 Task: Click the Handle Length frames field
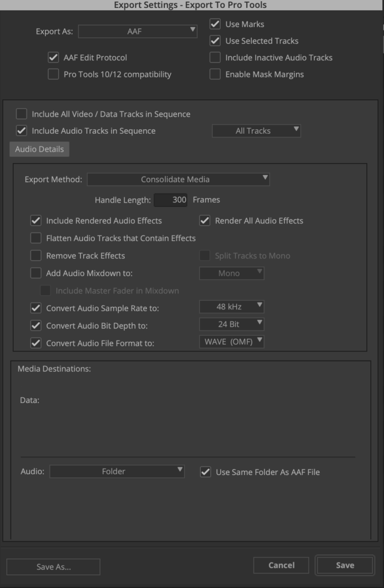[170, 200]
